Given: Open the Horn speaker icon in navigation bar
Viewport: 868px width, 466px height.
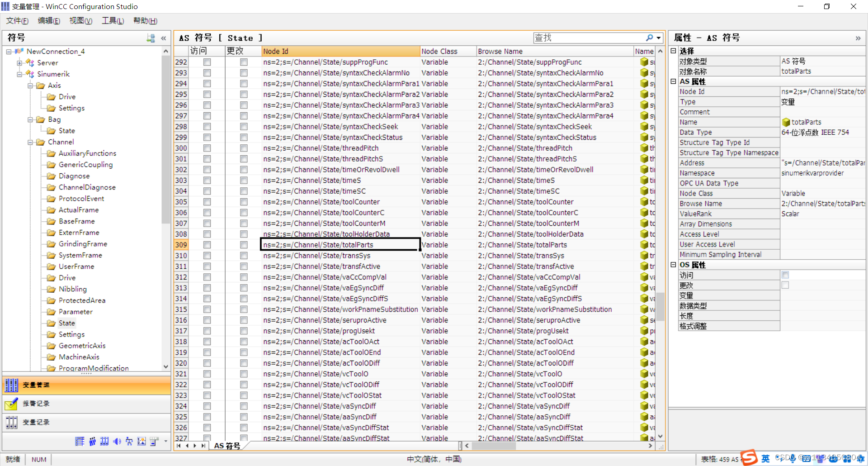Looking at the screenshot, I should pyautogui.click(x=117, y=442).
